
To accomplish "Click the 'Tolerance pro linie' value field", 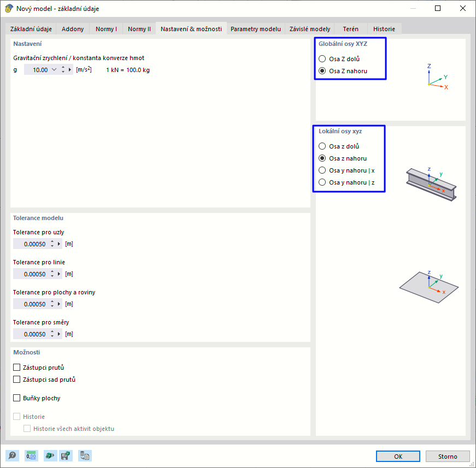I will 31,274.
